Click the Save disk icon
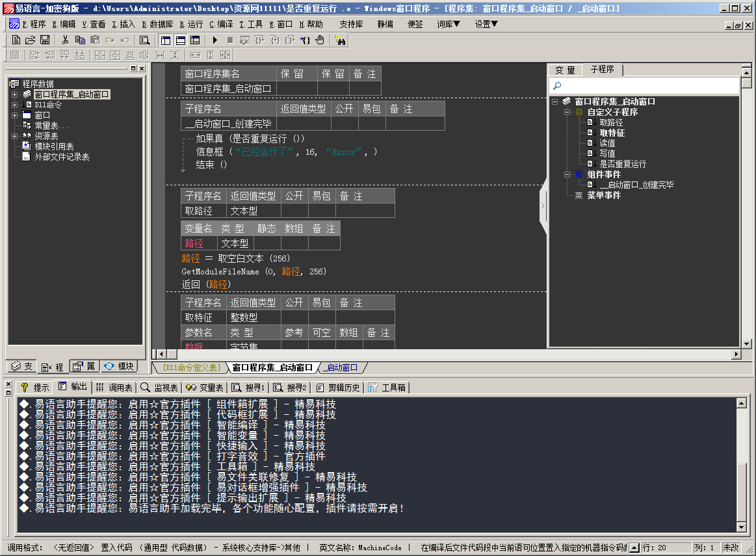 (45, 40)
